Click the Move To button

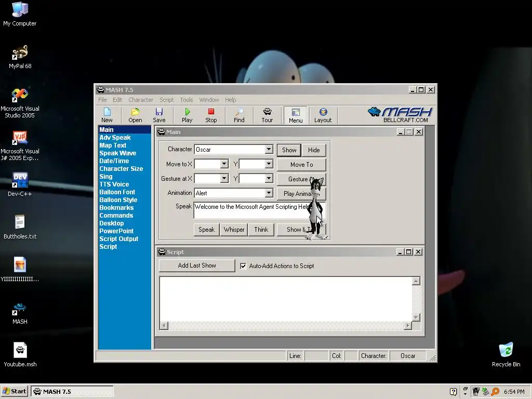301,165
